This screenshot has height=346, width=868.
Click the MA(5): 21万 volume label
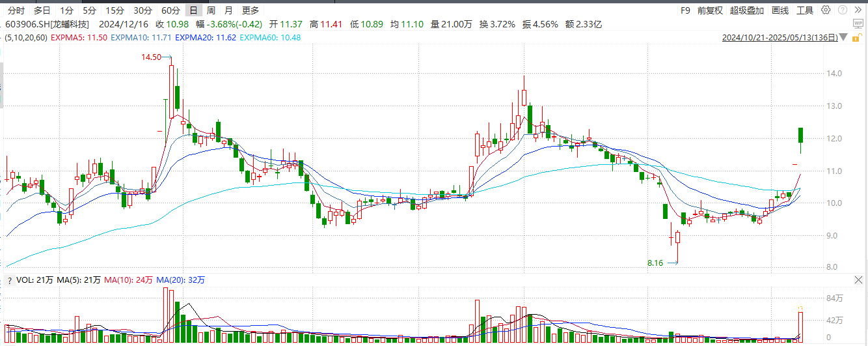tap(79, 280)
